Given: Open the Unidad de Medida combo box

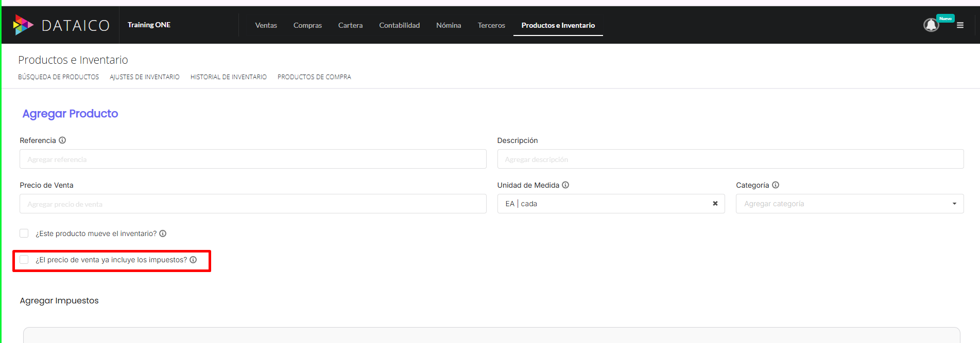Looking at the screenshot, I should (603, 204).
